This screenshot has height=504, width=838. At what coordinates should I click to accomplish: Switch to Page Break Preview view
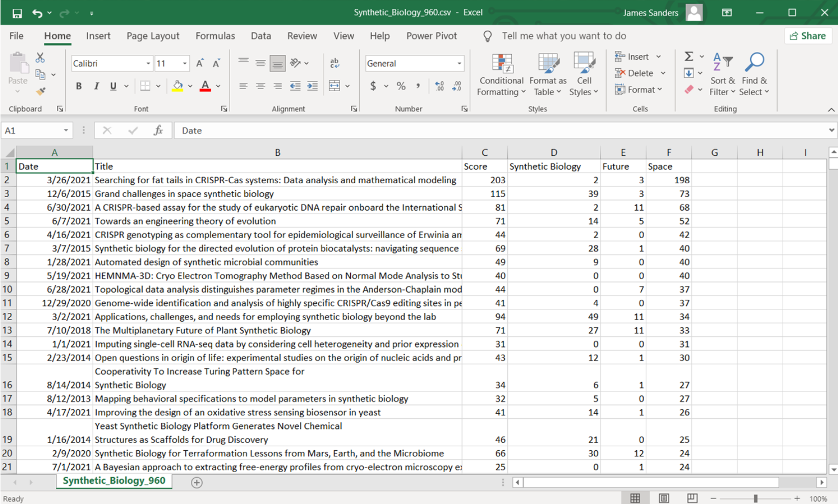[692, 498]
